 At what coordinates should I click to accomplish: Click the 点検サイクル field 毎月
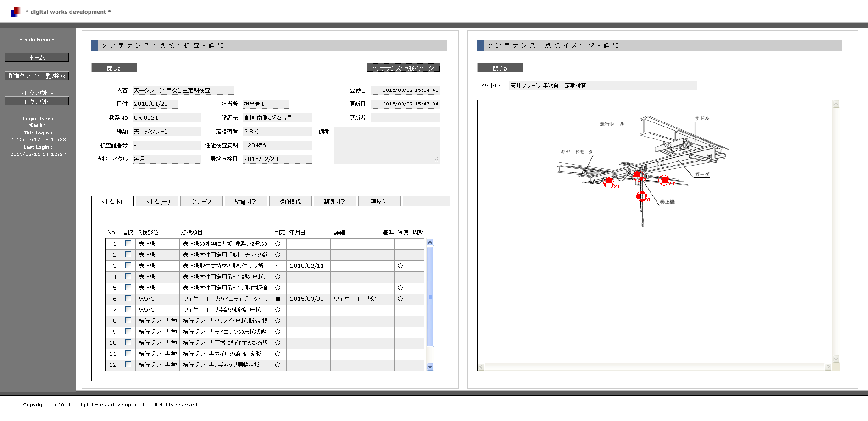point(167,159)
